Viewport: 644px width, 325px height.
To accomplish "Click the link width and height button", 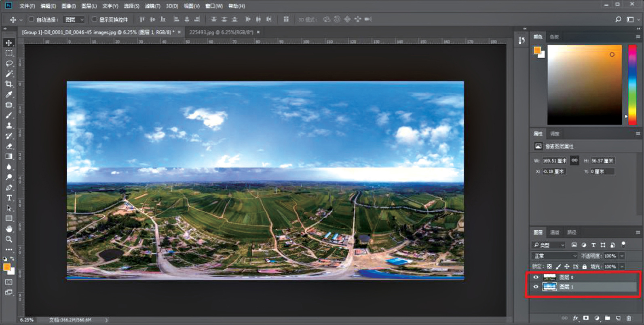I will pos(574,160).
